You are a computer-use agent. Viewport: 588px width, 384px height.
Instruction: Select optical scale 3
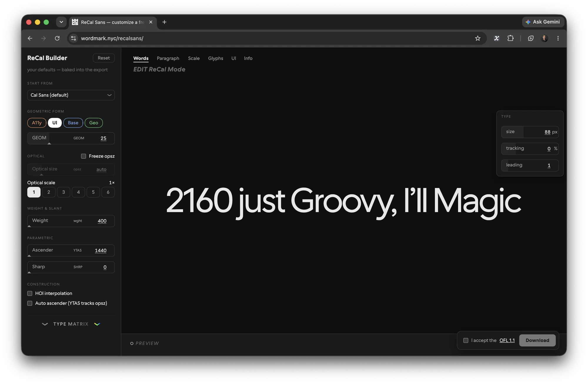pyautogui.click(x=64, y=192)
